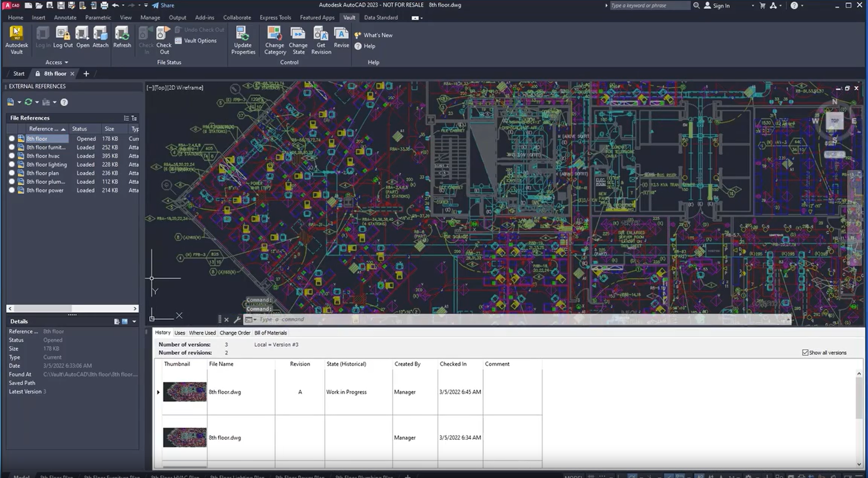Click the Refresh from Vault icon
Screen dimensions: 868x478
[x=122, y=37]
